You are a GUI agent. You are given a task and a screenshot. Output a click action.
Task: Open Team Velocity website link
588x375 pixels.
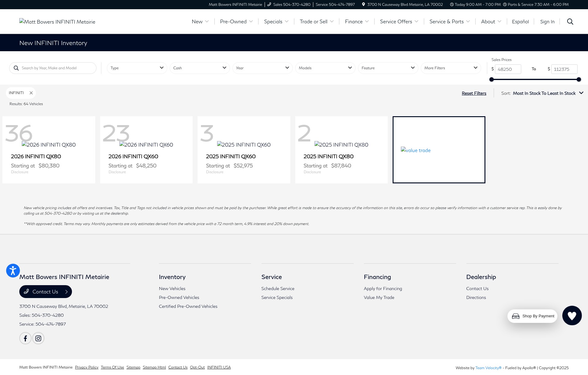(488, 368)
